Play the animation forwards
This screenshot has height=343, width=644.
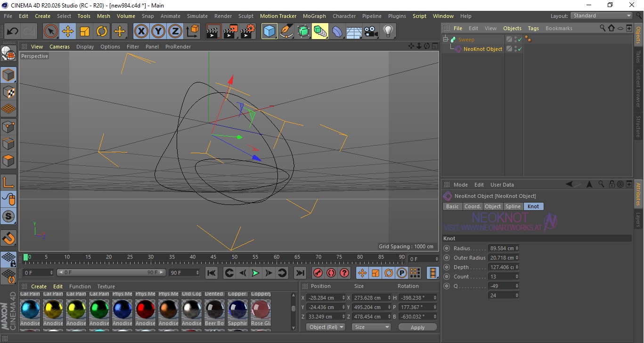(255, 273)
